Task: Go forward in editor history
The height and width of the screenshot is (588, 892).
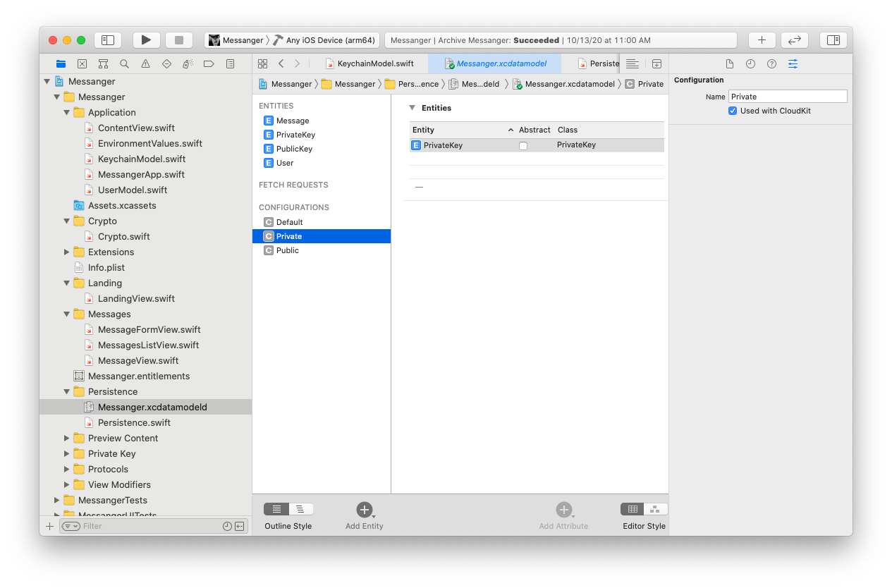Action: pos(297,63)
